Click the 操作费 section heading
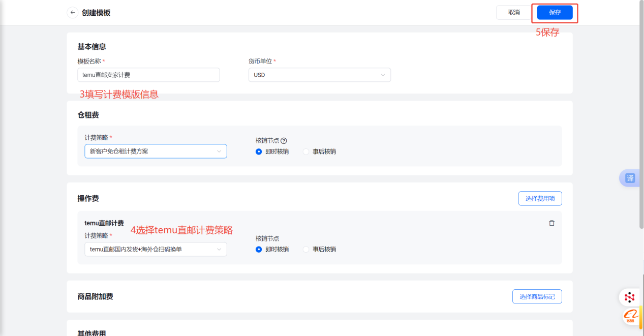 [88, 198]
